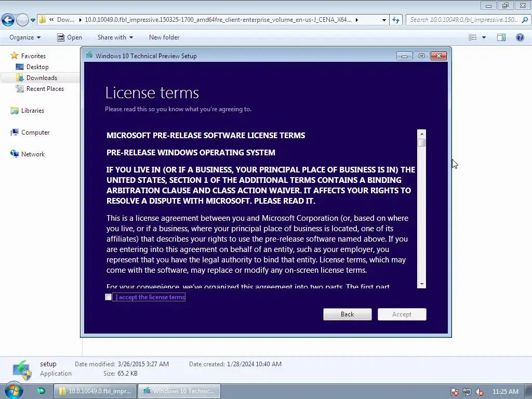Screen dimensions: 532x399
Task: Click the Size: 65.2 KB value
Action: click(127, 374)
